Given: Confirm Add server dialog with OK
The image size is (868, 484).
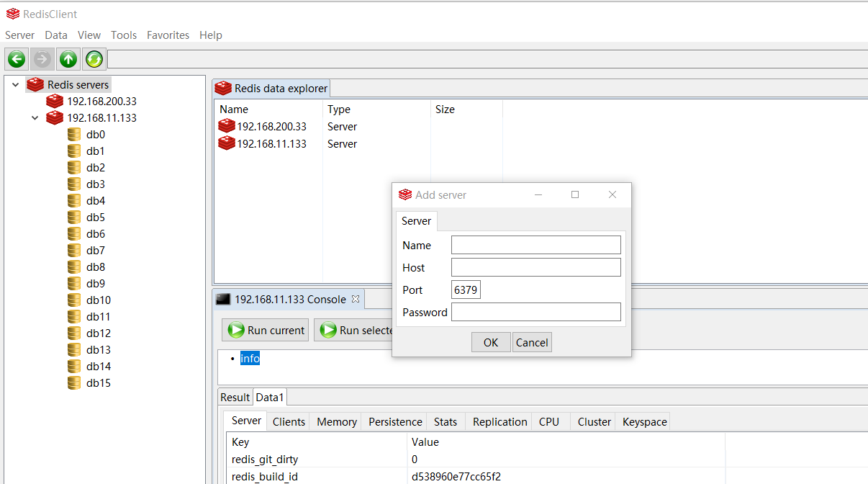Looking at the screenshot, I should [x=491, y=342].
